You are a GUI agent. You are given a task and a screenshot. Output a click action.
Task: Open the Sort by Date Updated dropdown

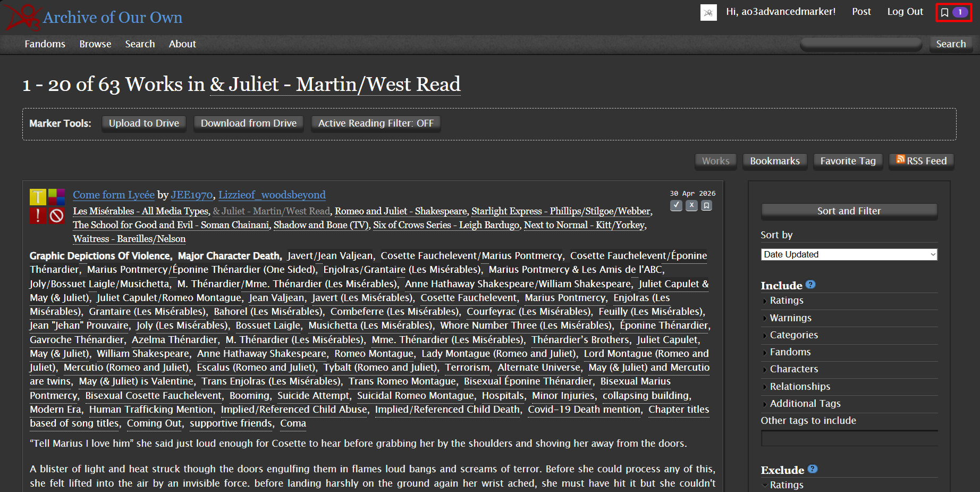pos(849,254)
